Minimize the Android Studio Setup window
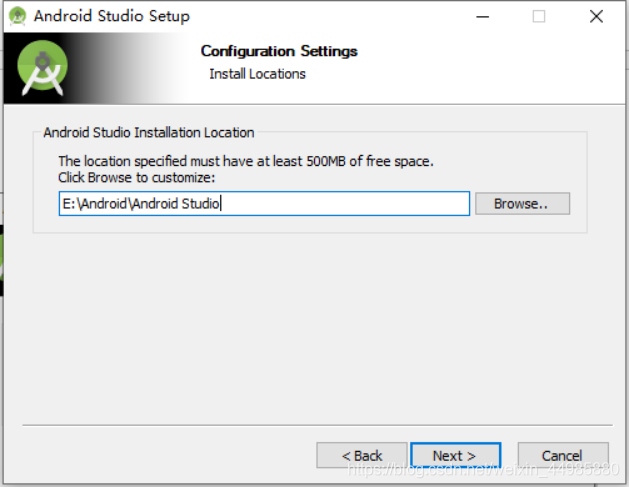This screenshot has height=488, width=629. 483,17
